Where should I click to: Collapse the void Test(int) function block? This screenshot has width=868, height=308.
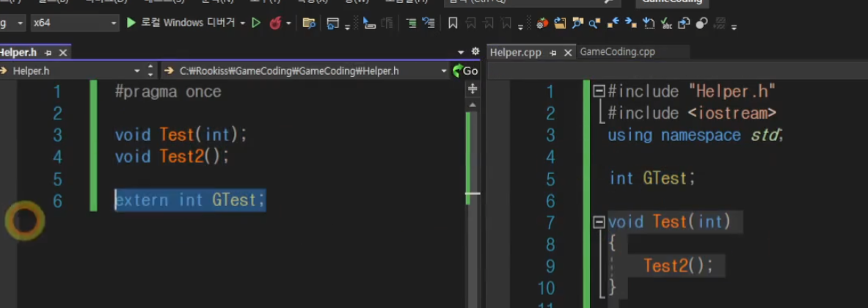599,222
